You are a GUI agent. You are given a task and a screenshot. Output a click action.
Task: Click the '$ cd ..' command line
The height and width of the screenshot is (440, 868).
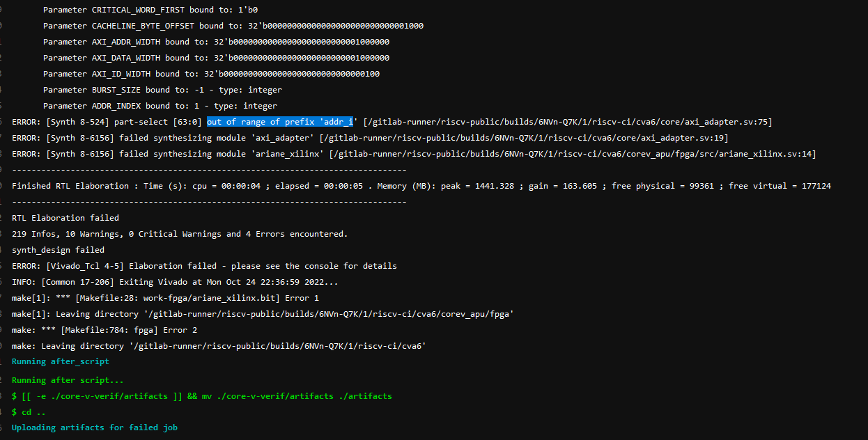(30, 411)
